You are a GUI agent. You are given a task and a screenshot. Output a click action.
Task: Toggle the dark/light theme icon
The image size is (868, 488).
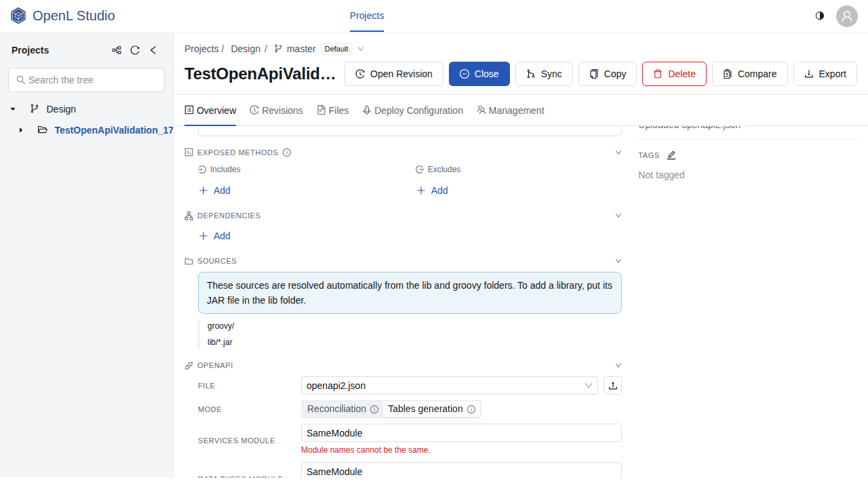pos(820,16)
